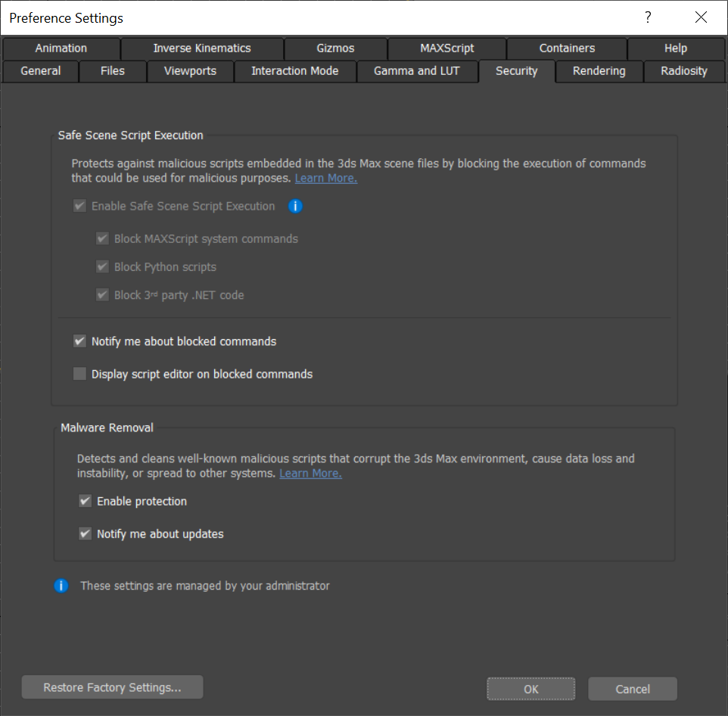
Task: Open the Viewports tab
Action: click(190, 71)
